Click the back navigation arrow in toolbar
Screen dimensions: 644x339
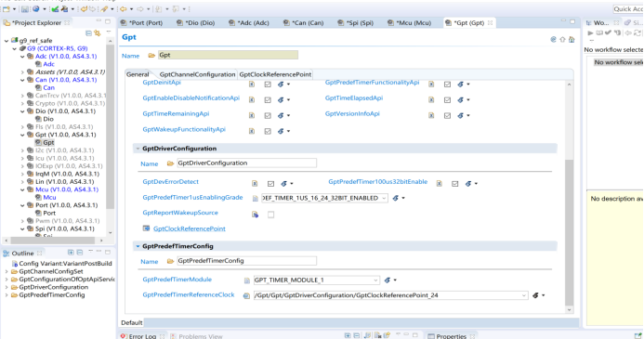pyautogui.click(x=124, y=9)
